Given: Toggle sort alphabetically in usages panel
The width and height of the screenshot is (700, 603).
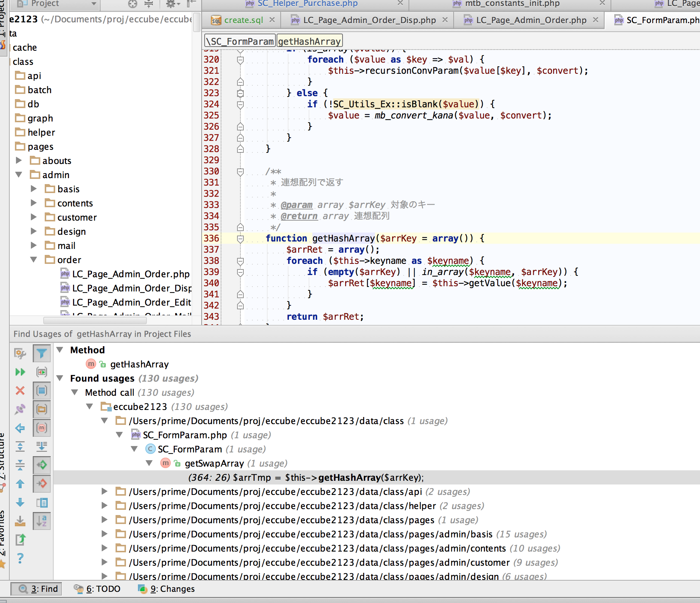Looking at the screenshot, I should coord(42,521).
